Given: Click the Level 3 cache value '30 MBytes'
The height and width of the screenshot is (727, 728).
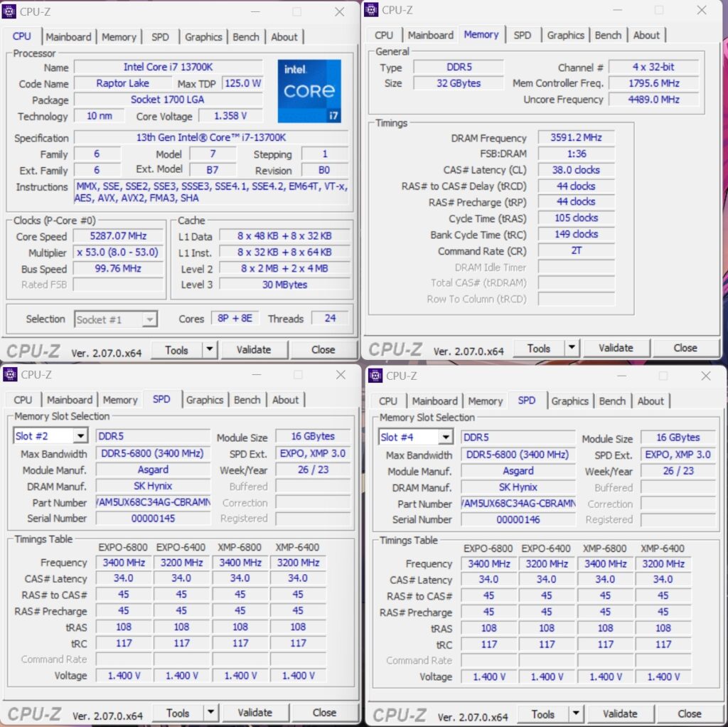Looking at the screenshot, I should click(x=284, y=285).
